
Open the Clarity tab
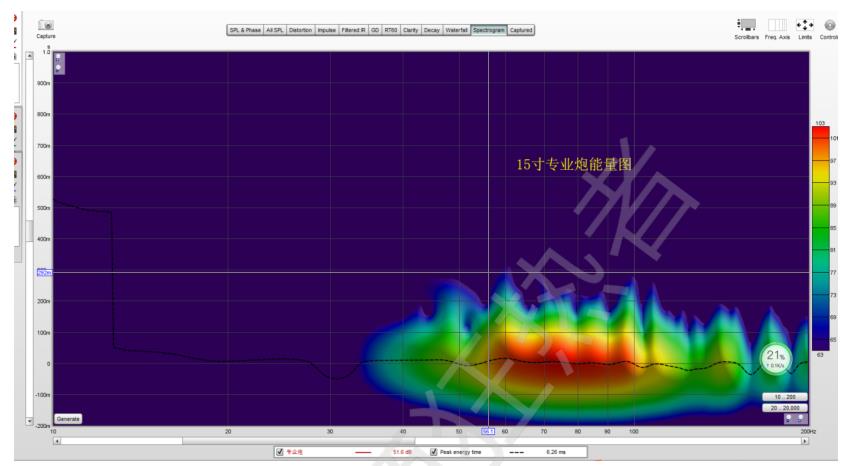click(x=410, y=30)
